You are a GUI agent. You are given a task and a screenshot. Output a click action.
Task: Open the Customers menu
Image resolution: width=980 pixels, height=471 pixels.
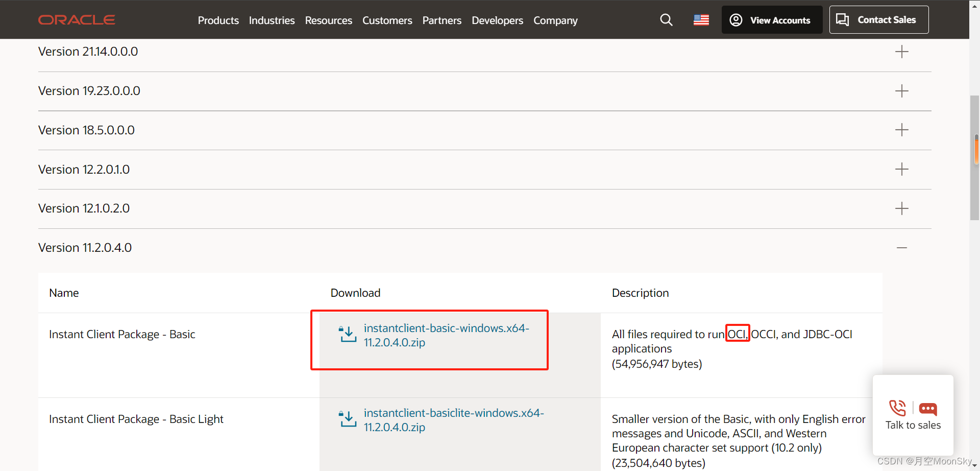click(387, 20)
